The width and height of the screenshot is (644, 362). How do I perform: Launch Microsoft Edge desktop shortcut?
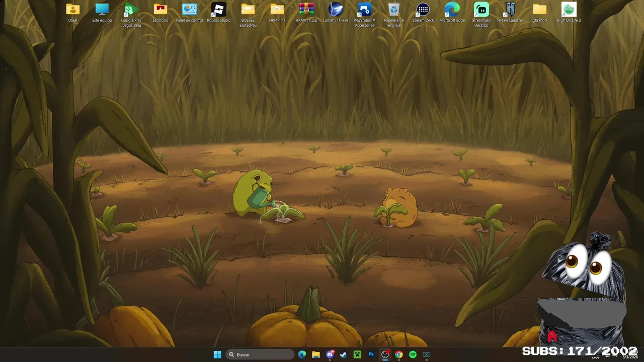(452, 13)
